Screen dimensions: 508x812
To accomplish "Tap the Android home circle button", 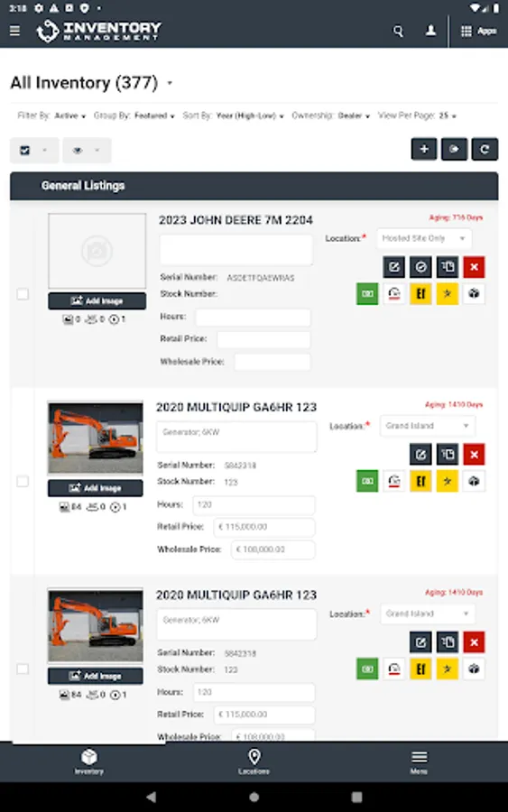I will 254,797.
